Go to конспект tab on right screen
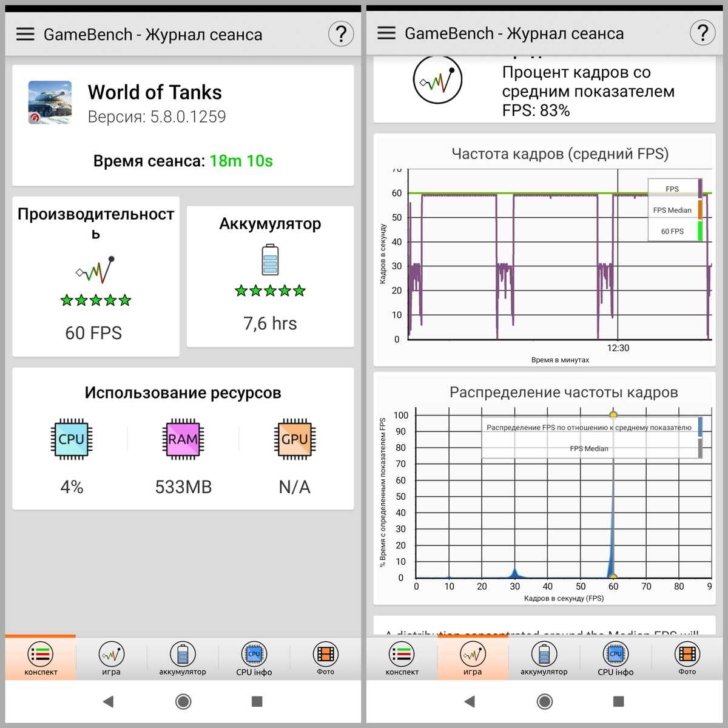 (402, 659)
